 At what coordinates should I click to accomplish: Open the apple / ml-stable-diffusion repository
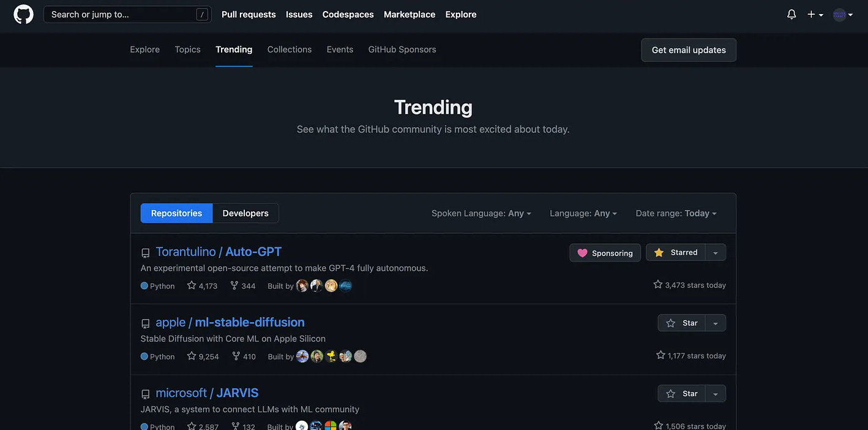pos(230,322)
